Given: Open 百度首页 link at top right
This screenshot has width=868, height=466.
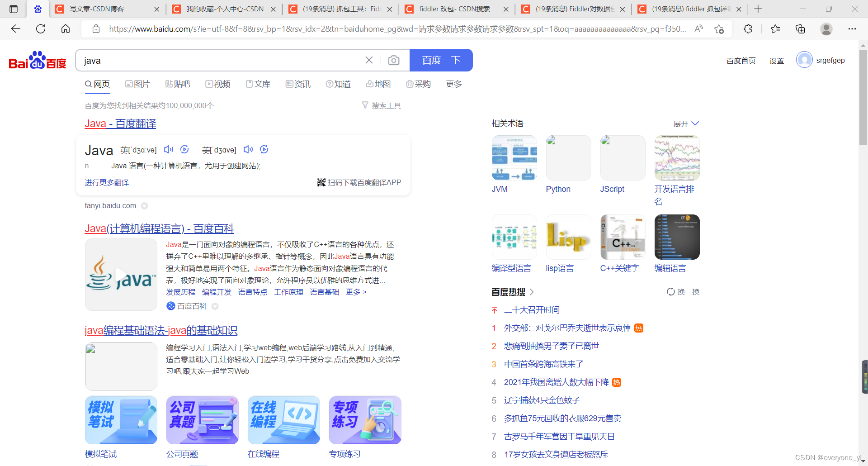Looking at the screenshot, I should pyautogui.click(x=741, y=61).
